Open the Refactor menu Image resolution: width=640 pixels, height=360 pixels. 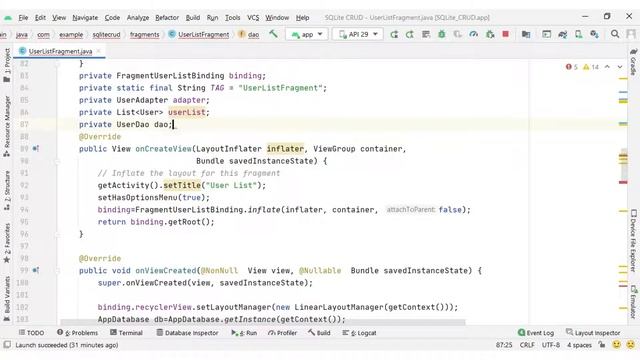pos(167,18)
